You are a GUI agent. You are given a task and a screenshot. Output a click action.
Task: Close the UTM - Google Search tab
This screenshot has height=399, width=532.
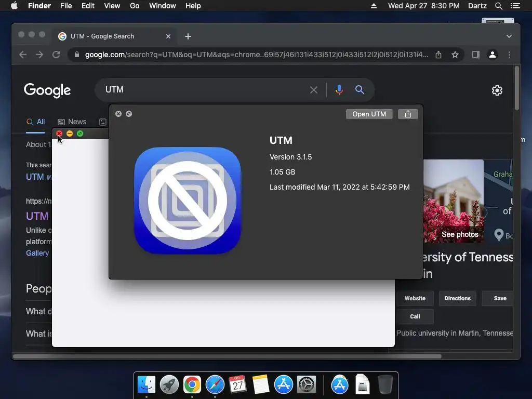tap(168, 36)
